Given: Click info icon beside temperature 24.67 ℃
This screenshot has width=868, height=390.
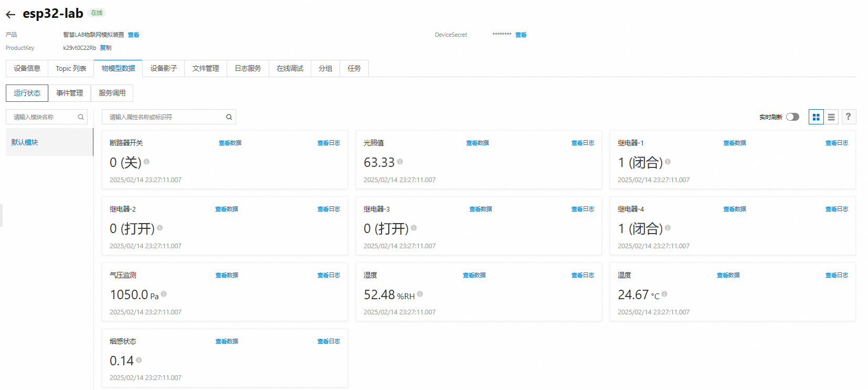Looking at the screenshot, I should (664, 294).
